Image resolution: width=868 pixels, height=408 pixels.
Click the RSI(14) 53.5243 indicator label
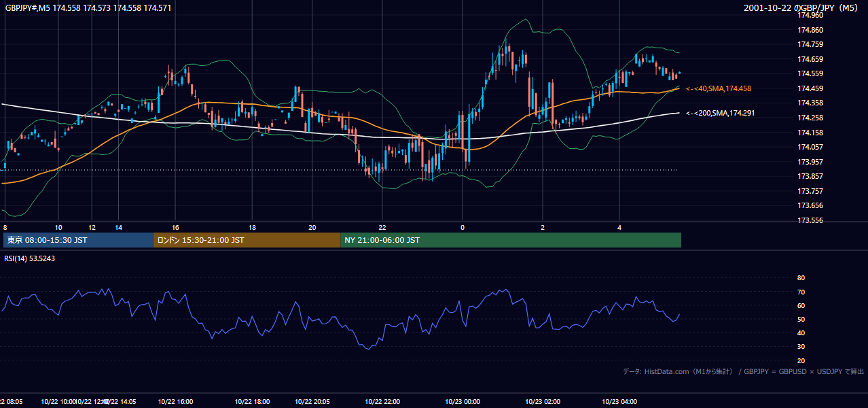point(29,258)
